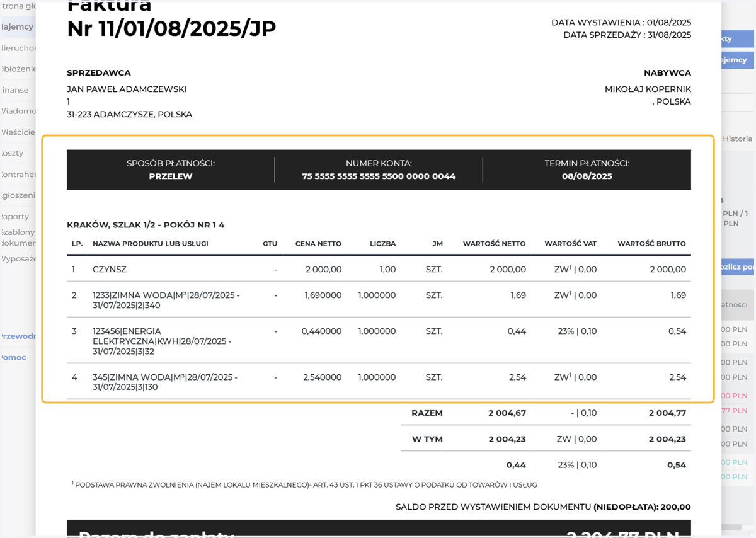This screenshot has height=538, width=756.
Task: Click the issue date 01/08/2025
Action: [x=669, y=23]
